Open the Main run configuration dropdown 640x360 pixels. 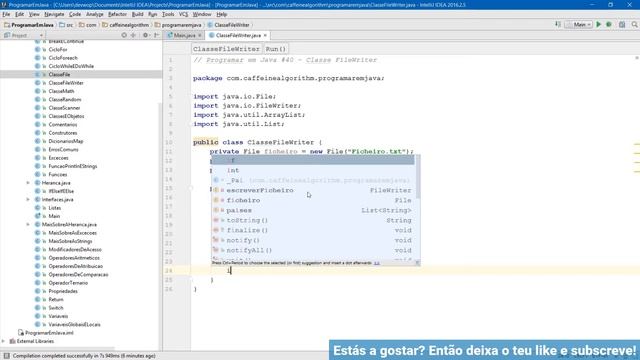(x=579, y=24)
